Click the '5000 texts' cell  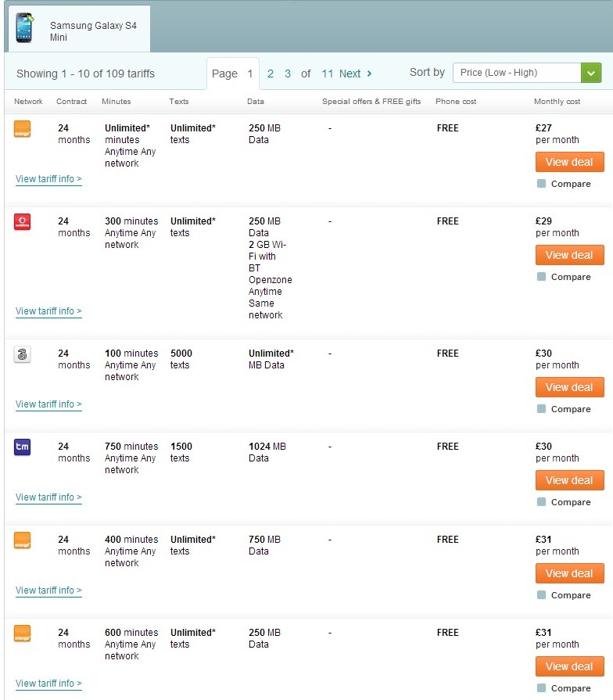tap(181, 359)
